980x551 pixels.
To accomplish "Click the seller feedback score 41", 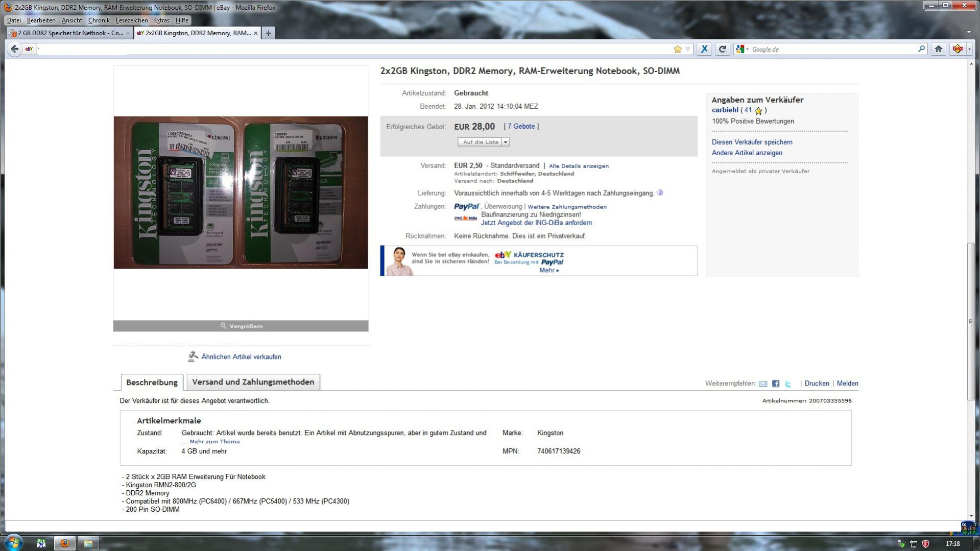I will (748, 110).
